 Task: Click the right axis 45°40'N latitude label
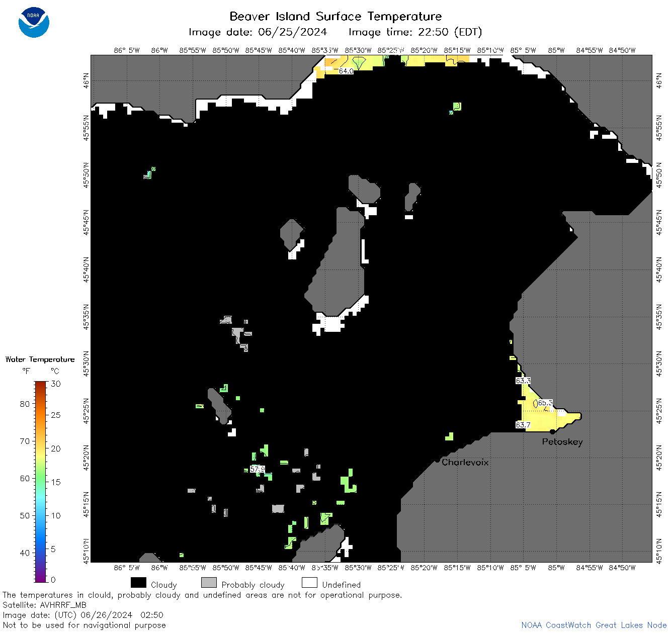click(x=659, y=270)
